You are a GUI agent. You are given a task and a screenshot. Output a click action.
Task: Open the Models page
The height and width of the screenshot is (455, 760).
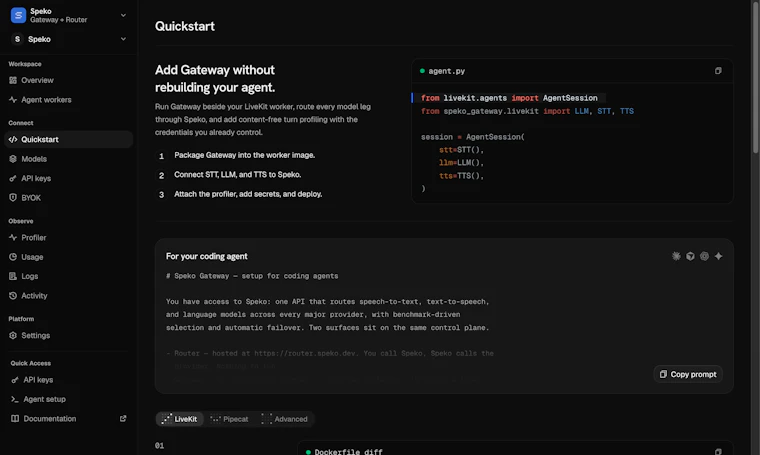[68, 159]
